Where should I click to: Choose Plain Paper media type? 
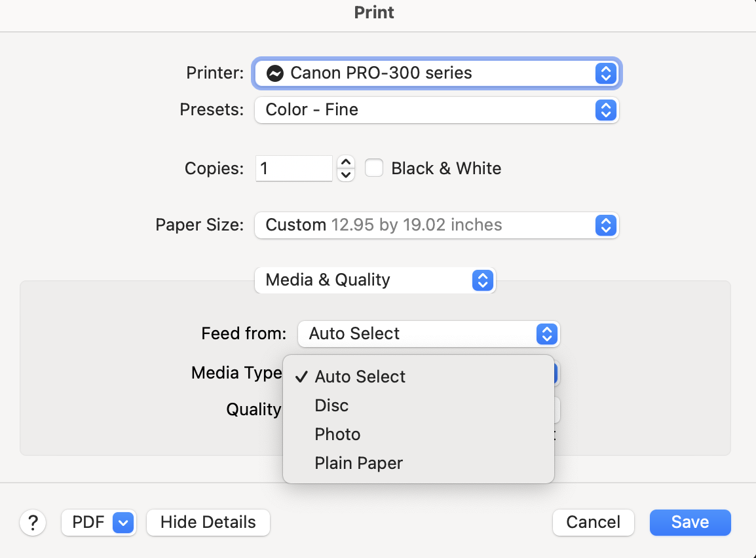click(x=359, y=464)
